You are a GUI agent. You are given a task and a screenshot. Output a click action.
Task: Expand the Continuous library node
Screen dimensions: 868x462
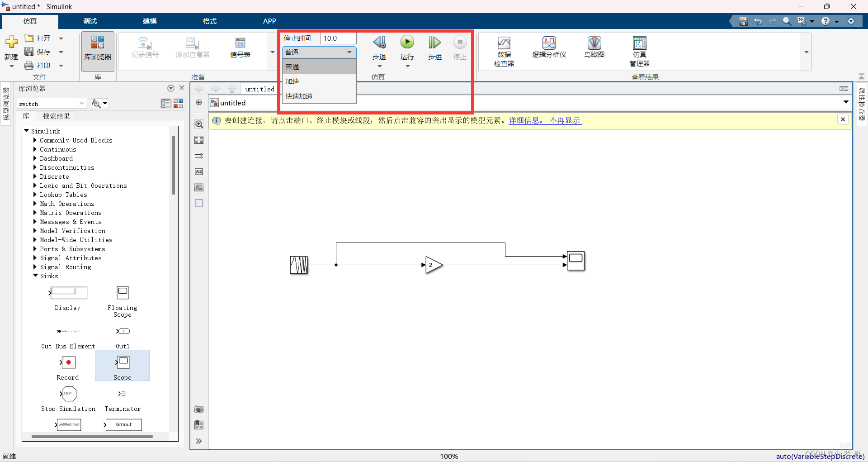[x=35, y=149]
